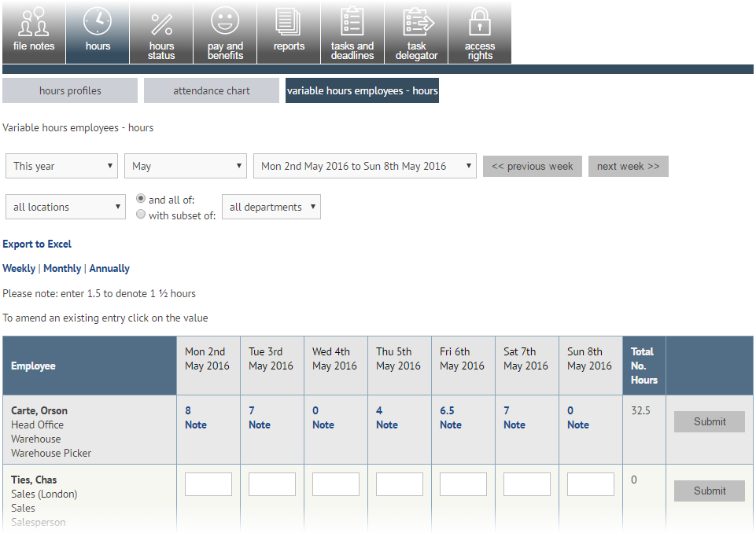
Task: Amend Orson's Saturday value 7
Action: (507, 410)
